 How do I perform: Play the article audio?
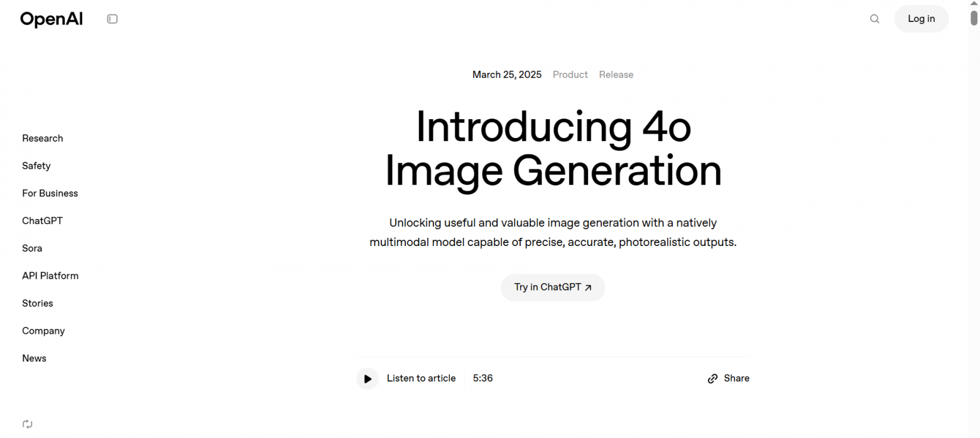tap(367, 378)
